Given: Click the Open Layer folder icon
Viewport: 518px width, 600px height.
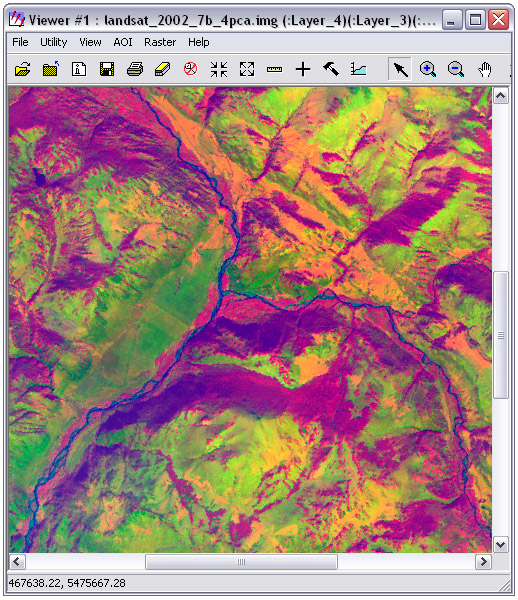Looking at the screenshot, I should pos(23,70).
